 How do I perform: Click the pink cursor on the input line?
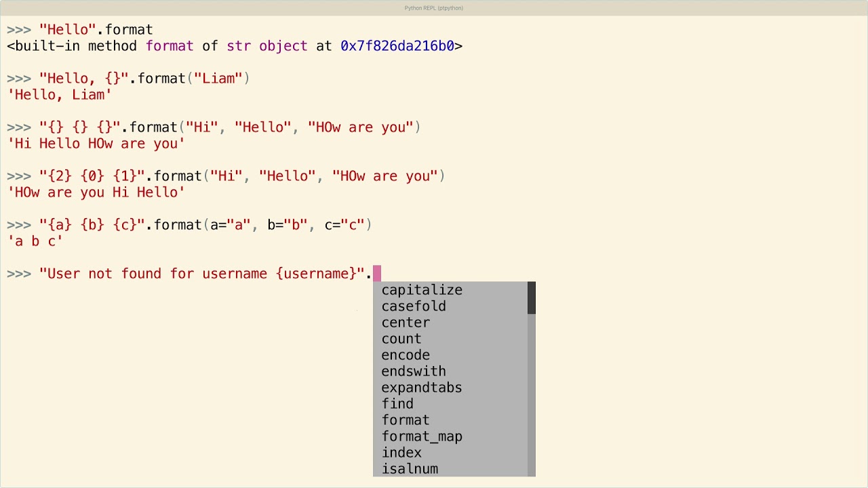pyautogui.click(x=377, y=274)
